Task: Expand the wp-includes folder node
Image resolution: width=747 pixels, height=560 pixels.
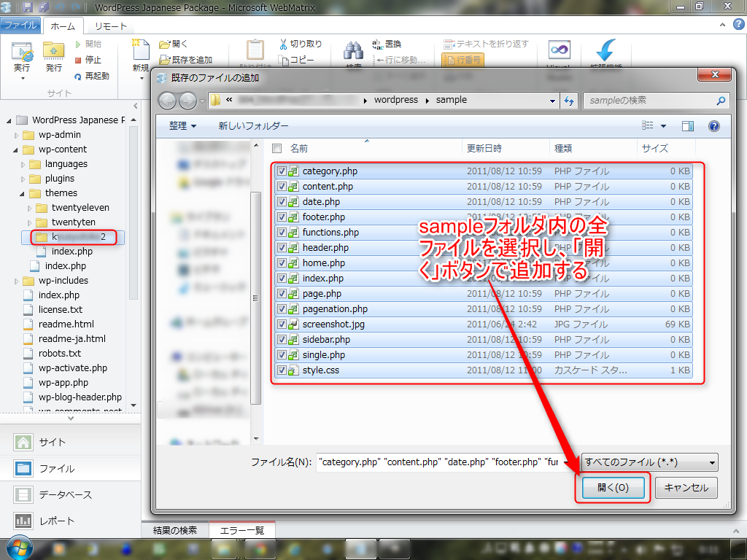Action: [17, 281]
